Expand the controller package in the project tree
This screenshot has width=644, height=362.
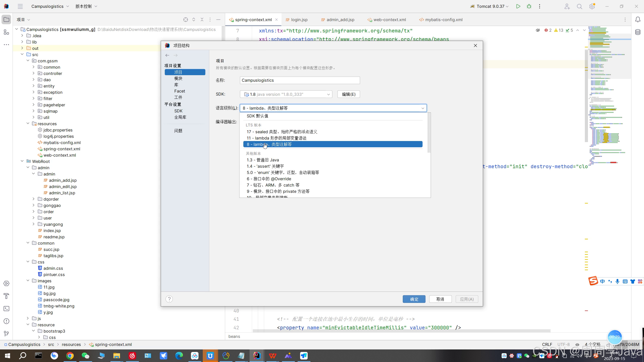click(x=33, y=73)
